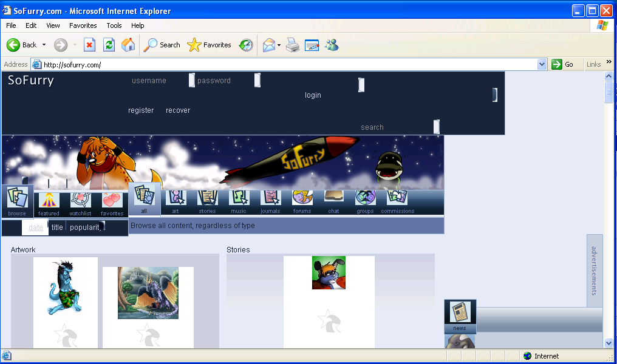The image size is (617, 364).
Task: Open the Edit menu
Action: pos(31,25)
